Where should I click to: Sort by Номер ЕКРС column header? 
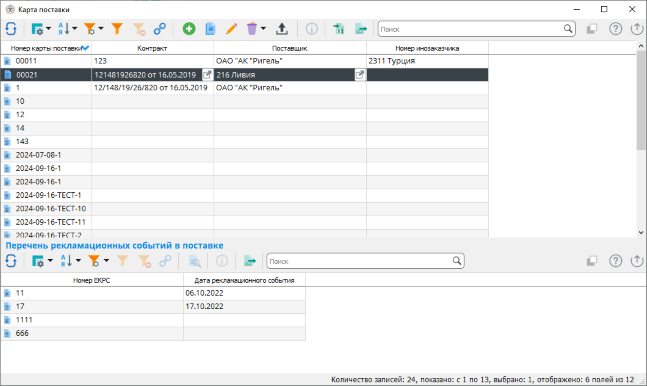point(92,280)
